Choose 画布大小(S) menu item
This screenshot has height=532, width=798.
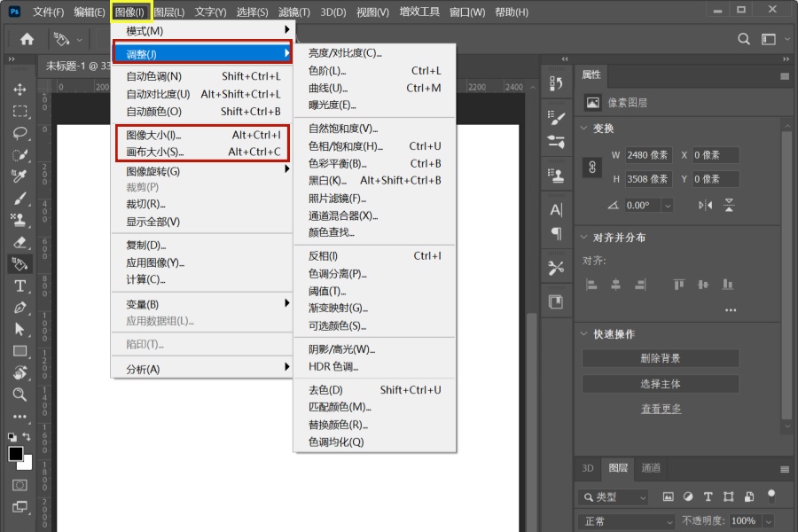(203, 152)
